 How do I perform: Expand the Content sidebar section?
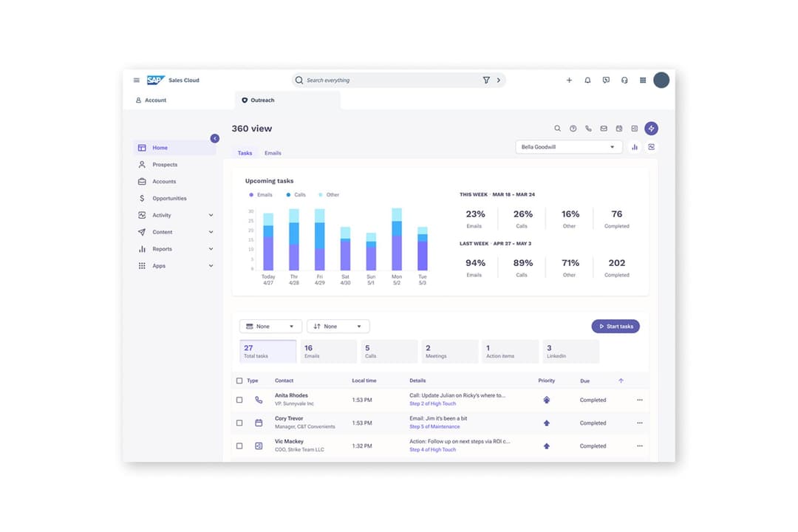[x=211, y=231]
